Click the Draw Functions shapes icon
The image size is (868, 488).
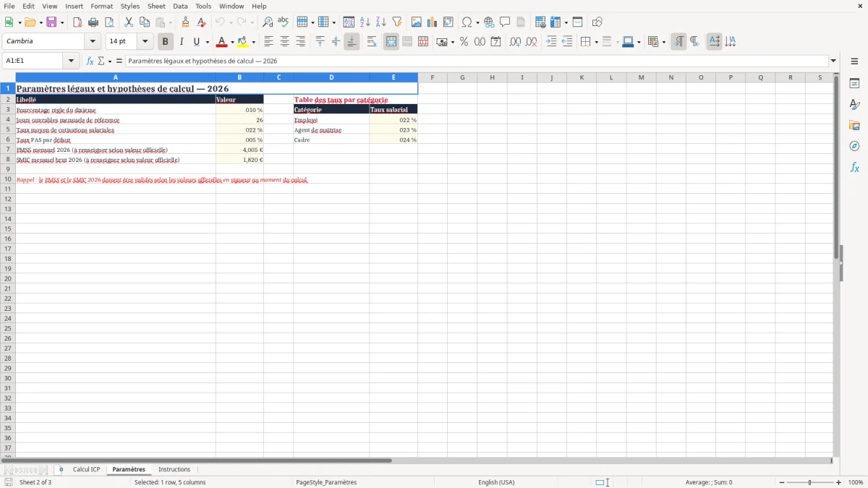(x=597, y=22)
